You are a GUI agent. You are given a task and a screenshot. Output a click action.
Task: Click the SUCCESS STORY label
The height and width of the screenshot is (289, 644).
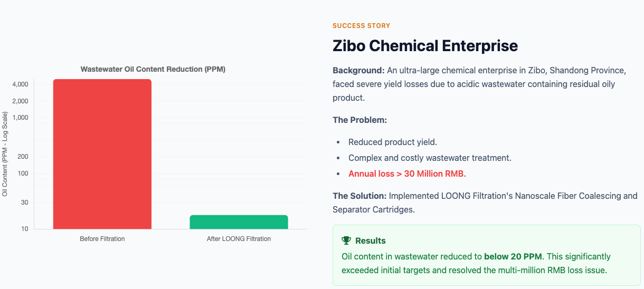(362, 25)
